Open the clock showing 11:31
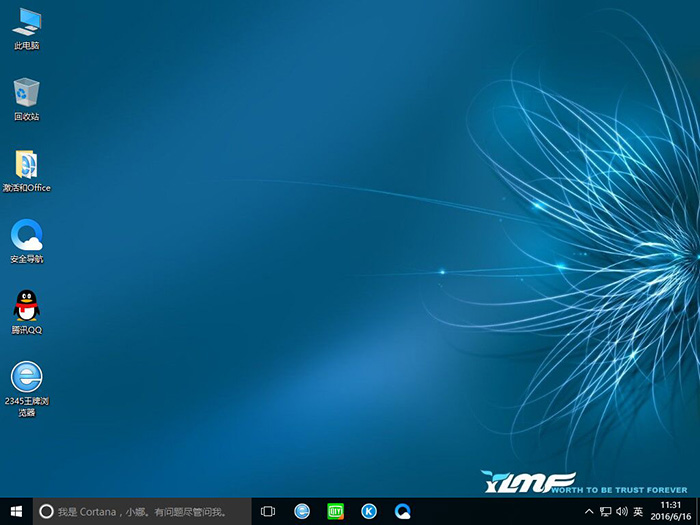Screen dimensions: 700x525 670,511
